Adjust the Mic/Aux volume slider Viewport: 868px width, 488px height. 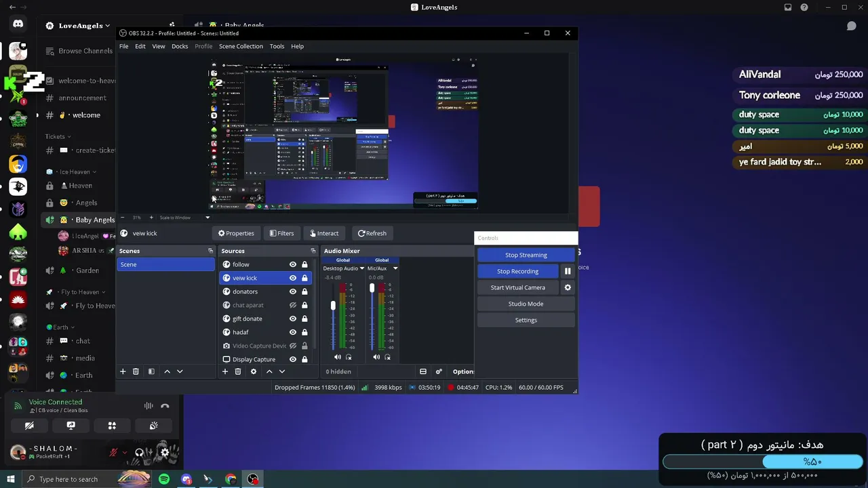(372, 288)
